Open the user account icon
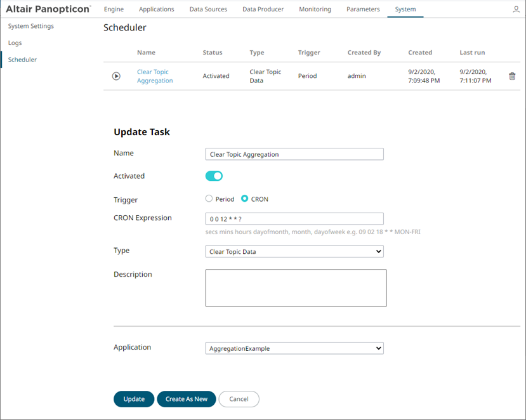526x420 pixels. click(x=515, y=10)
